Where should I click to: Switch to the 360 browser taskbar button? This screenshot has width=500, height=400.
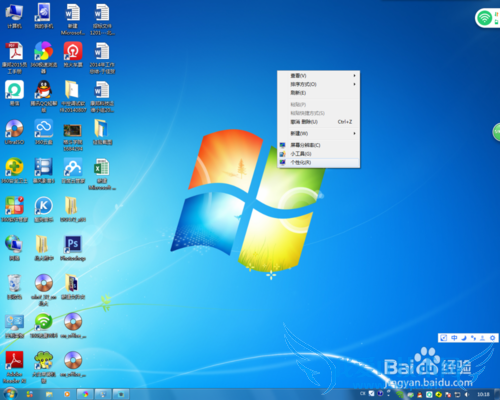pos(85,394)
